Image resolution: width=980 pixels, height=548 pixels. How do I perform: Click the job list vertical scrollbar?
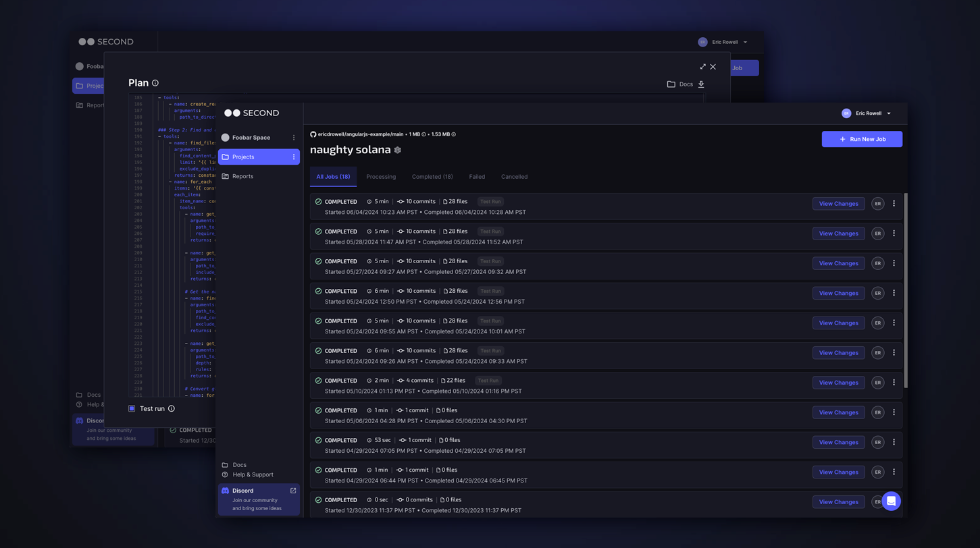[x=905, y=290]
